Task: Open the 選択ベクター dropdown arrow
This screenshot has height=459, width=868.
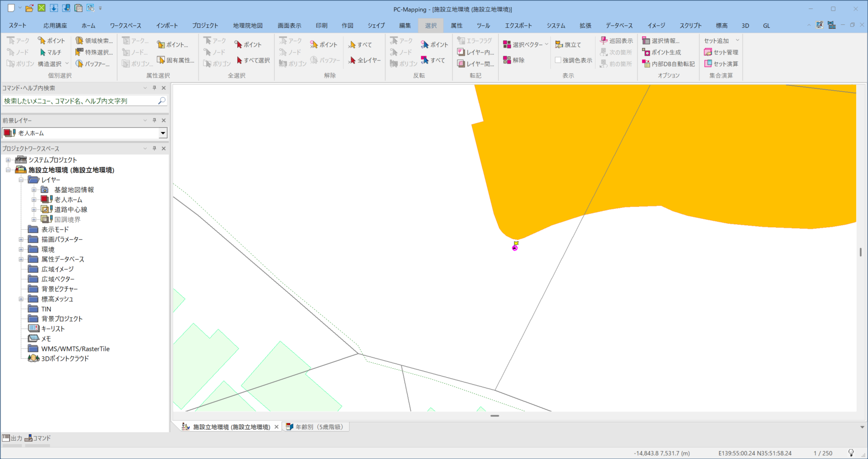Action: [x=547, y=45]
